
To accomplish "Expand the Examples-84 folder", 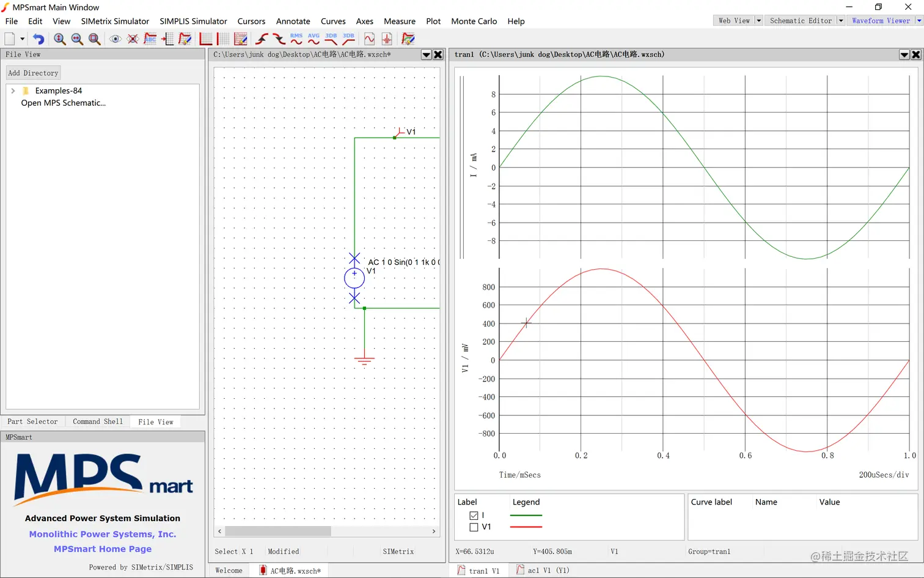I will pos(13,91).
